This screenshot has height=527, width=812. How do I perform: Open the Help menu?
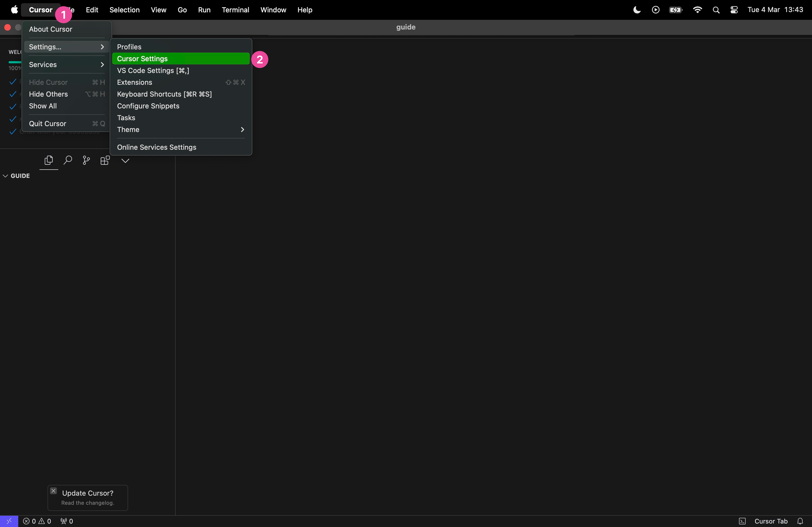pyautogui.click(x=305, y=10)
